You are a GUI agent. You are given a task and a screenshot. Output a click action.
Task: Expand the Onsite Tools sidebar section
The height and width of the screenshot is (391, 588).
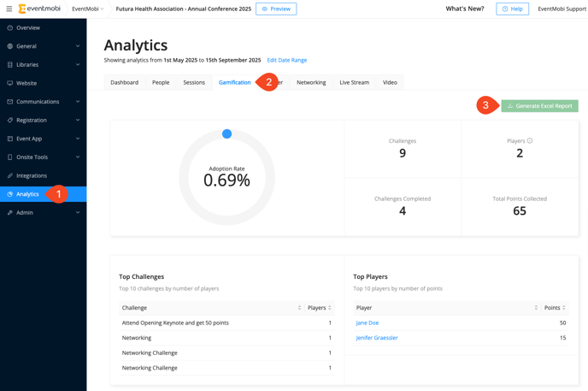tap(78, 157)
